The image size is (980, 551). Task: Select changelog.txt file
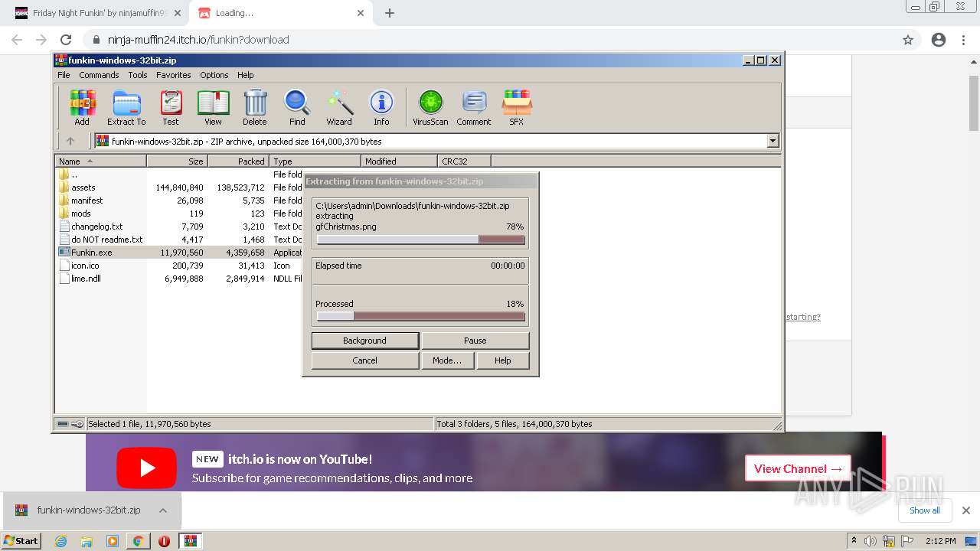click(96, 227)
